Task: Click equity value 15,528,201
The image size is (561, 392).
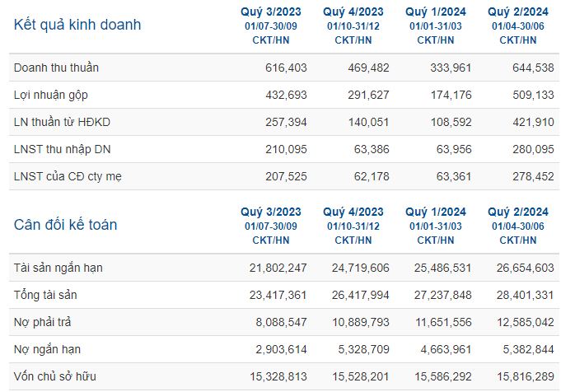Action: click(x=361, y=377)
